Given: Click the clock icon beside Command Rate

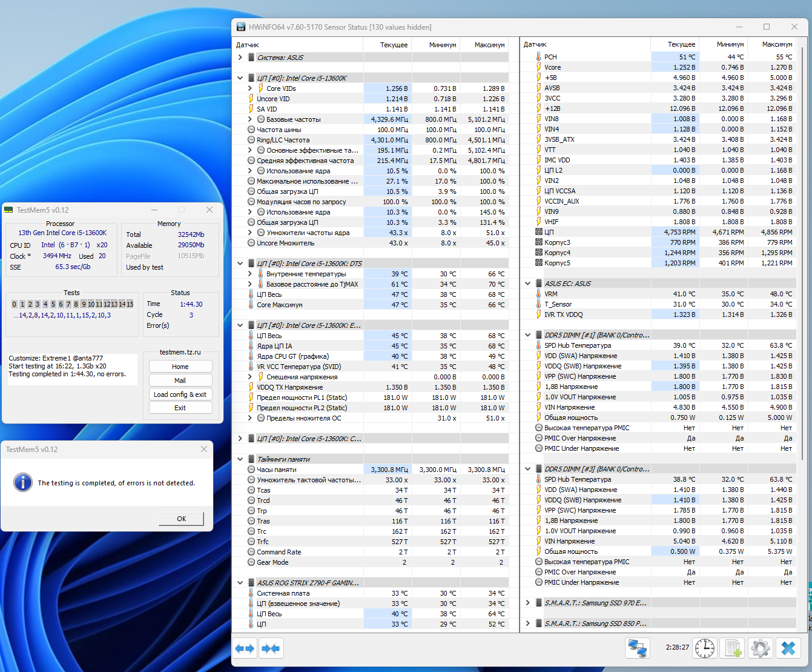Looking at the screenshot, I should click(251, 552).
